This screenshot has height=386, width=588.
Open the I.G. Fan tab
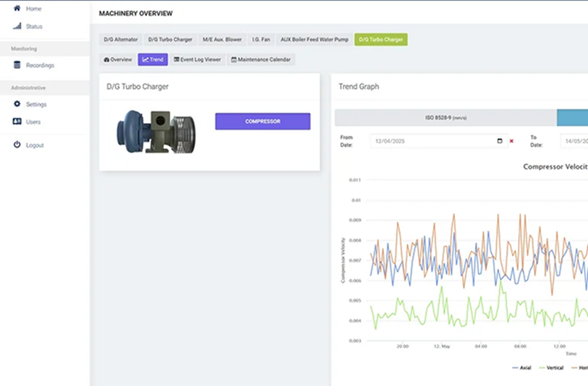(261, 39)
